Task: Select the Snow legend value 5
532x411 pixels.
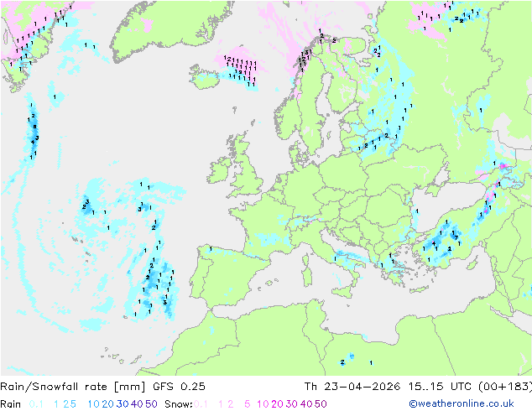Action: click(x=248, y=404)
